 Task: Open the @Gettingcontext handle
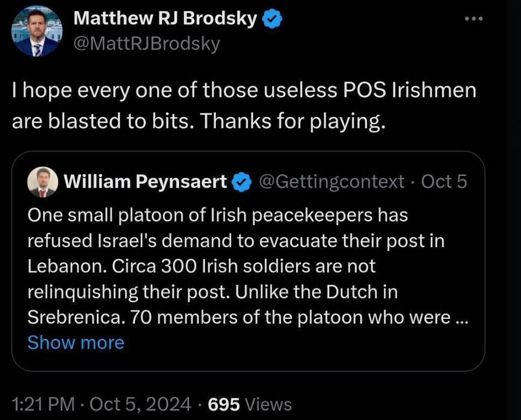click(x=332, y=182)
